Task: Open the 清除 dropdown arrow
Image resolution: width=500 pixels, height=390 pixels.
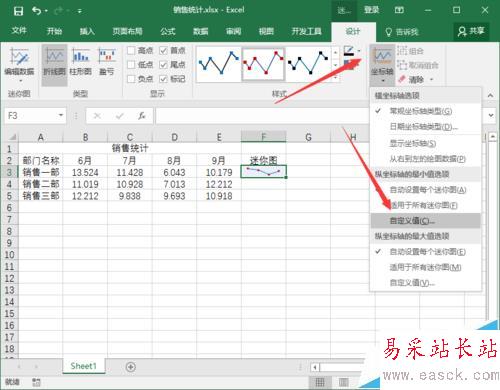Action: (x=432, y=79)
